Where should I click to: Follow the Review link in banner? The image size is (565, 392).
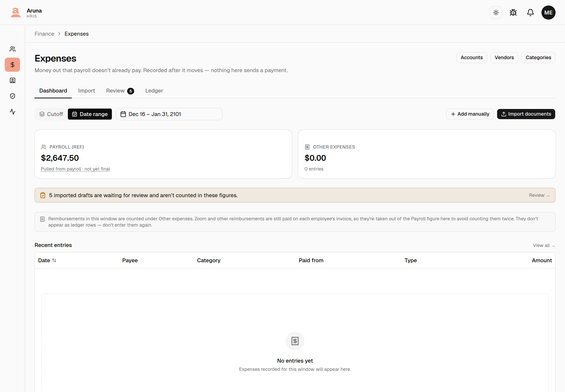click(539, 195)
